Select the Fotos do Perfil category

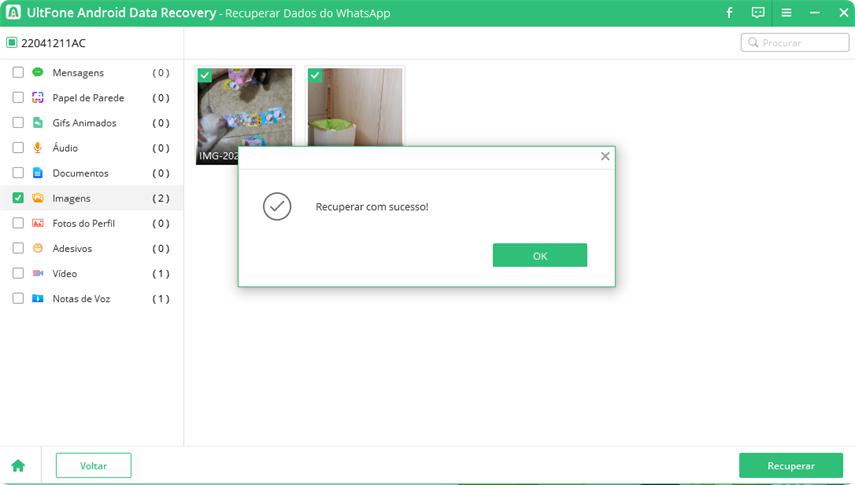coord(86,223)
